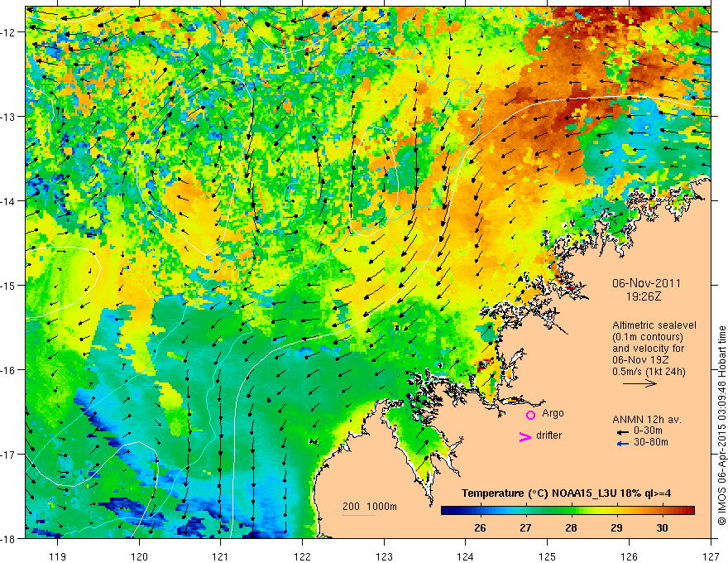This screenshot has height=563, width=728.
Task: Click latitude axis label -14
Action: [9, 201]
